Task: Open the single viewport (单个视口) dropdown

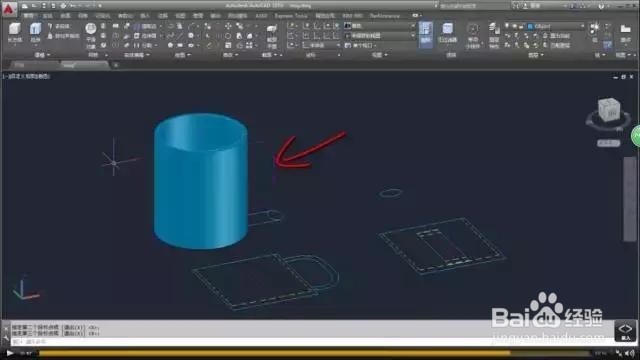Action: click(360, 45)
